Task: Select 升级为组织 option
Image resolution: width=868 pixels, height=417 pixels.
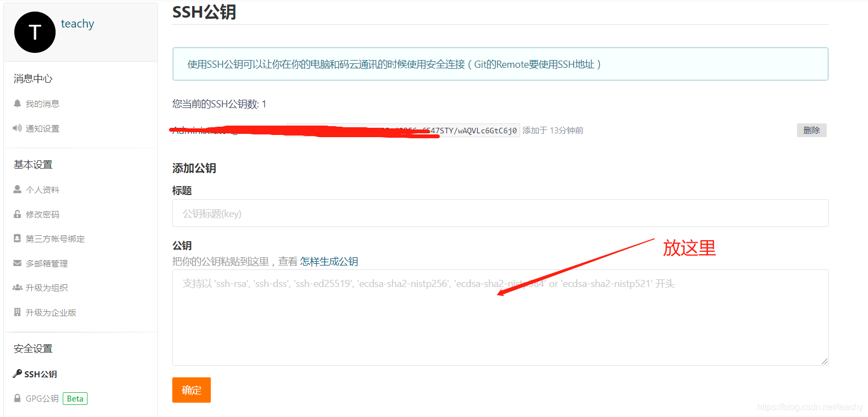Action: [47, 288]
